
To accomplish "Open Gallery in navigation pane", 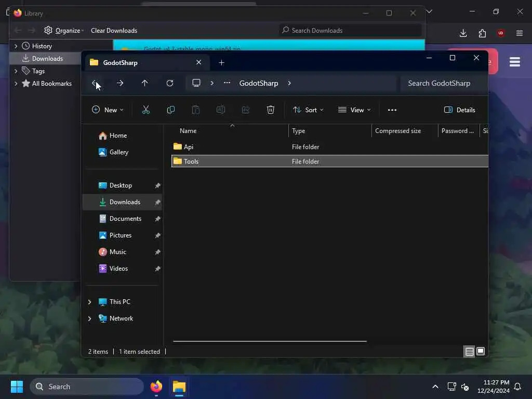I will (x=119, y=152).
